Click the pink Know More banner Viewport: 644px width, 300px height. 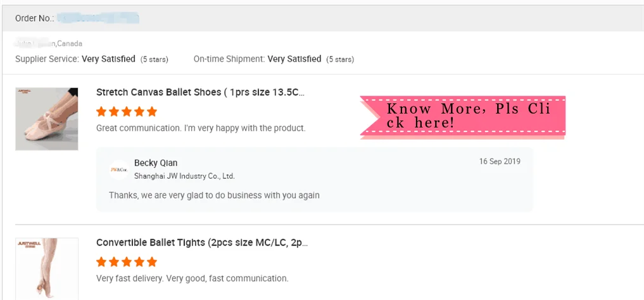[x=462, y=116]
